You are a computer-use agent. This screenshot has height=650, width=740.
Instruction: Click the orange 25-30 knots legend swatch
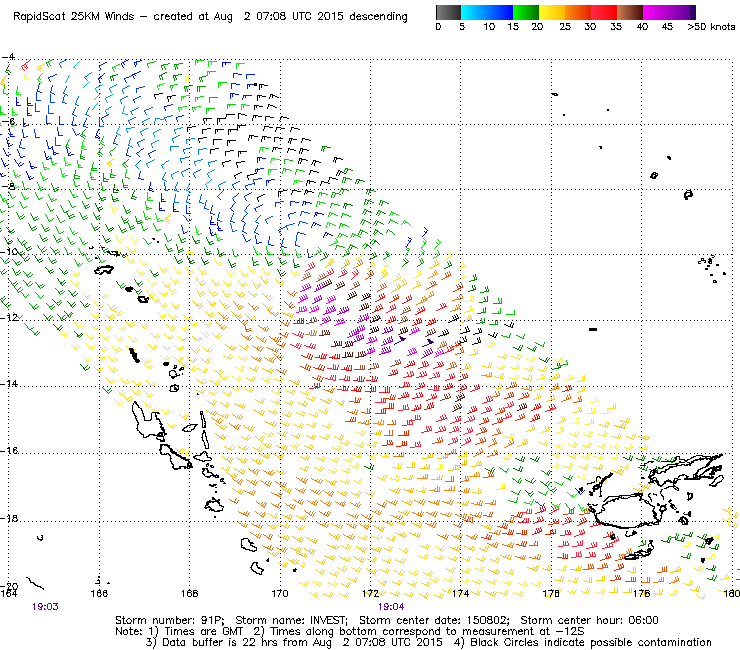click(x=578, y=12)
